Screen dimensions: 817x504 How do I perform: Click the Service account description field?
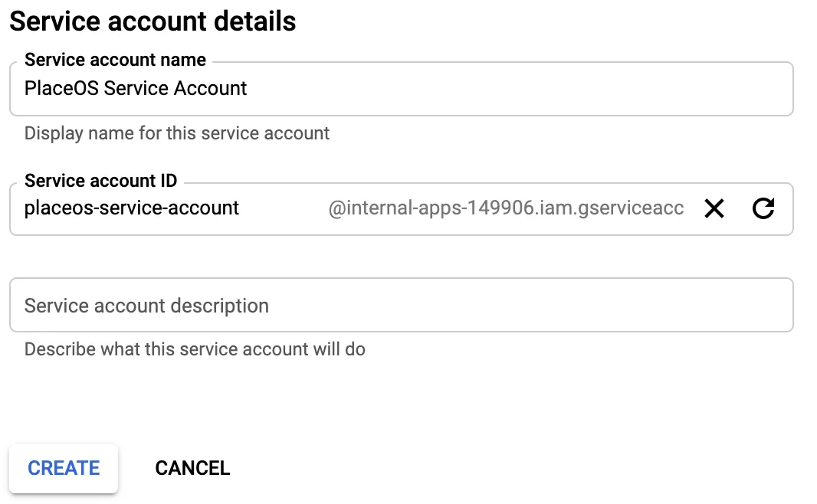point(307,305)
